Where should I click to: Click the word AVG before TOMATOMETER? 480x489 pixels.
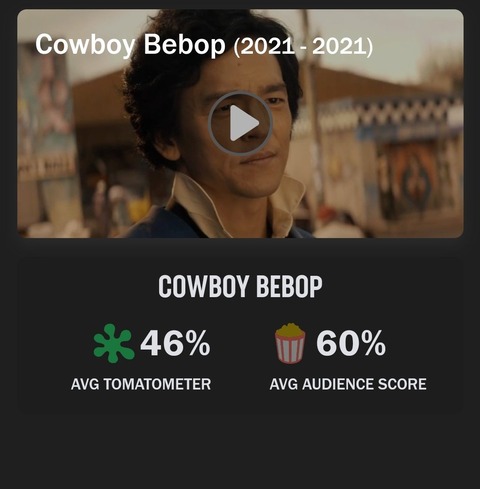(85, 384)
